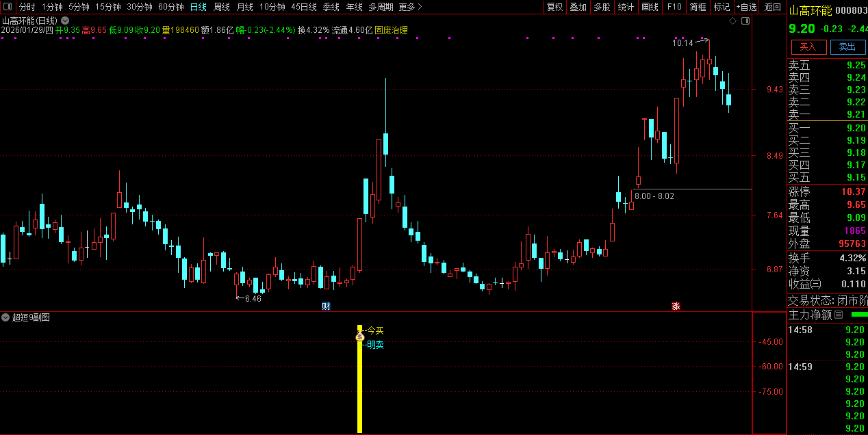
Task: Collapse the 超短9副图 indicator panel
Action: pos(5,317)
